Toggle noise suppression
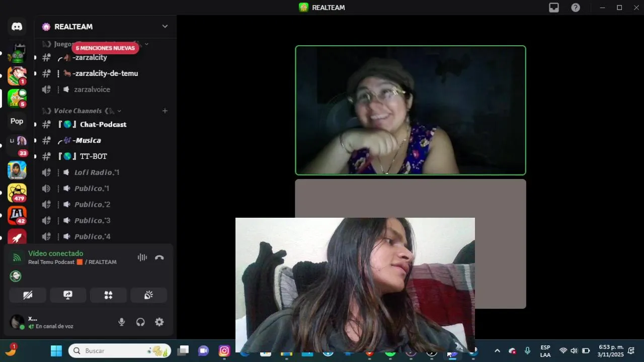The height and width of the screenshot is (362, 644). (142, 257)
